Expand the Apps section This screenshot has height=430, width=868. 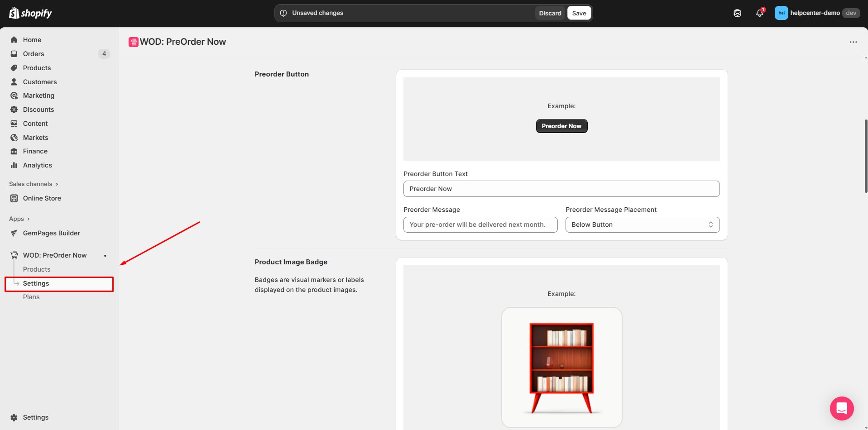coord(19,219)
